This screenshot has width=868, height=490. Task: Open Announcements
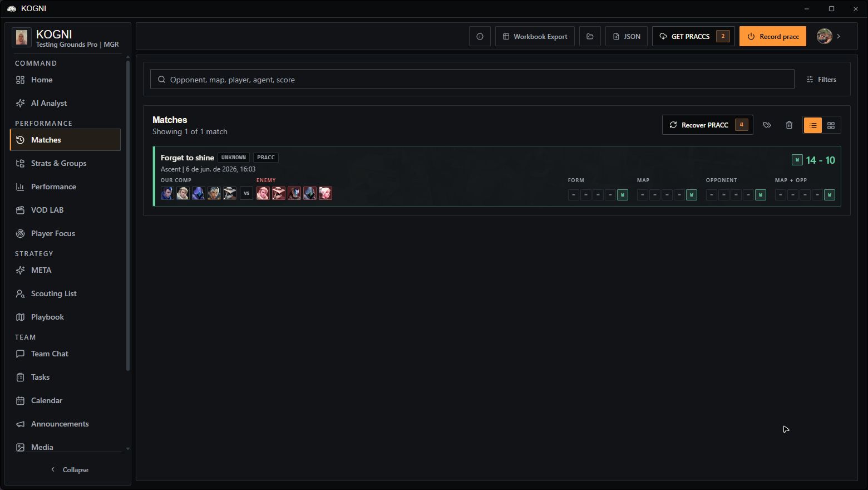point(65,424)
